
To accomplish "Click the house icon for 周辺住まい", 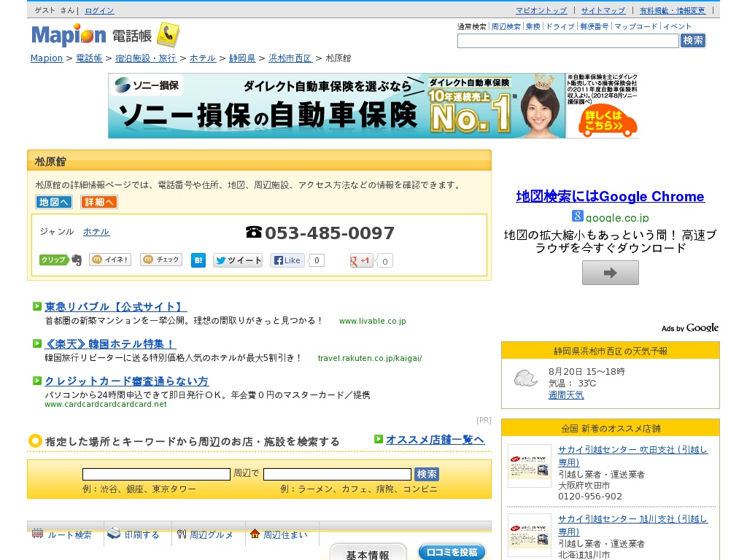I will [255, 534].
